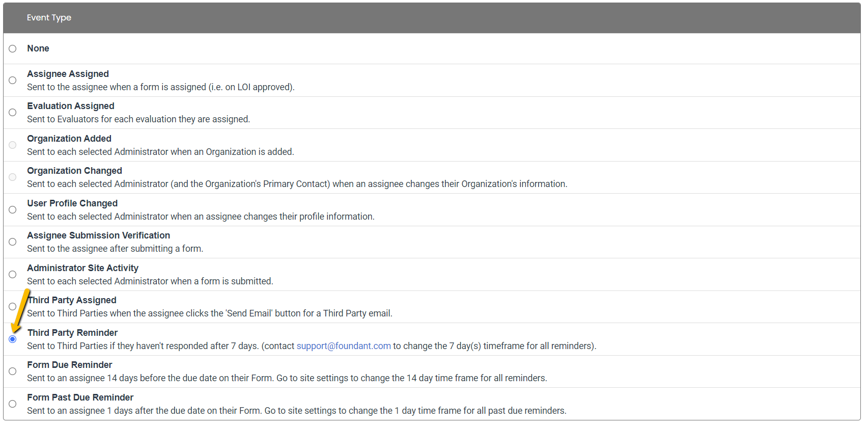Screen dimensions: 868x425
Task: Click the None label text
Action: click(38, 48)
